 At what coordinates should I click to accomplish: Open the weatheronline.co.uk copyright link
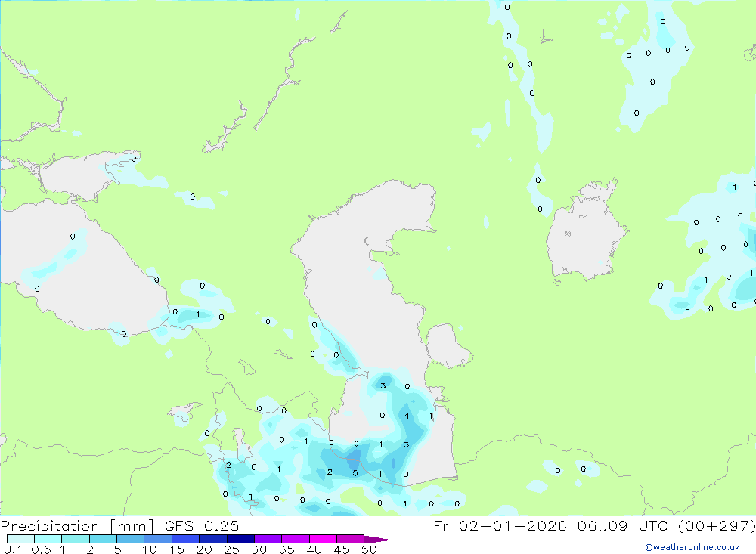tap(692, 547)
